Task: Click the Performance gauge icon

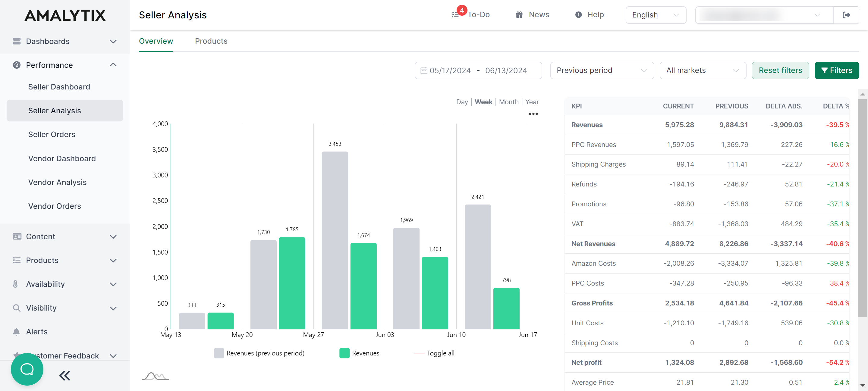Action: point(16,65)
